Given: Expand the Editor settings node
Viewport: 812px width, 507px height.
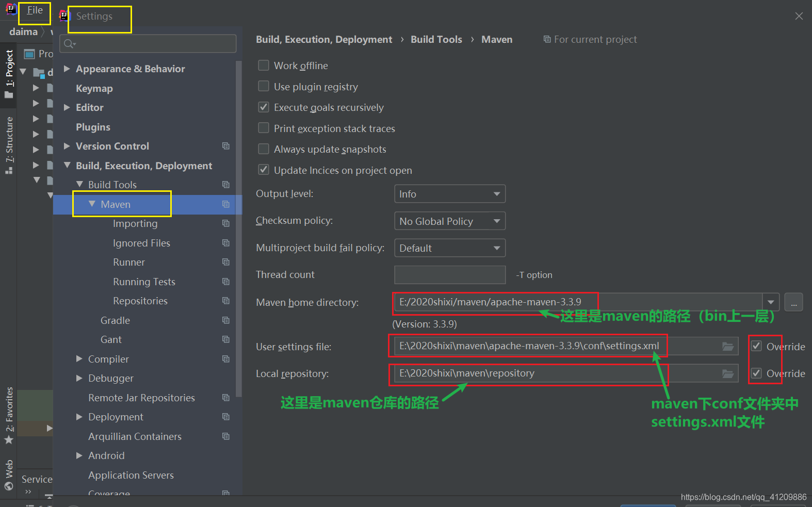Looking at the screenshot, I should point(67,107).
